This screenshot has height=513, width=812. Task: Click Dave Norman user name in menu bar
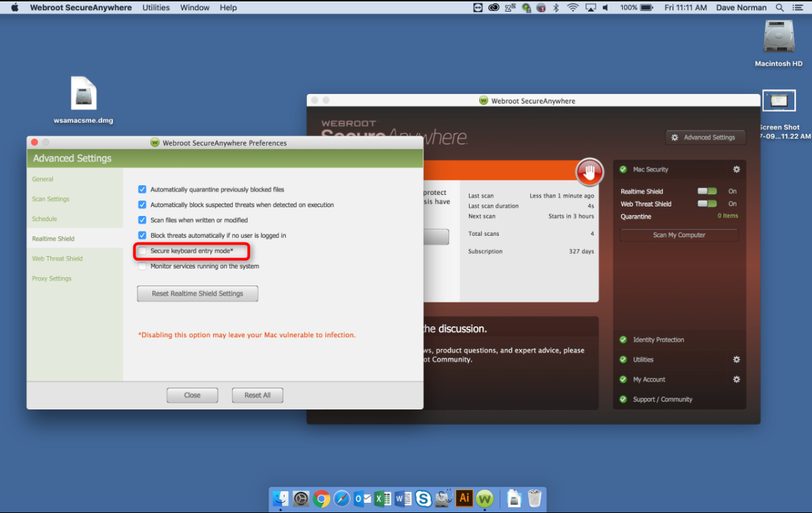pos(741,7)
